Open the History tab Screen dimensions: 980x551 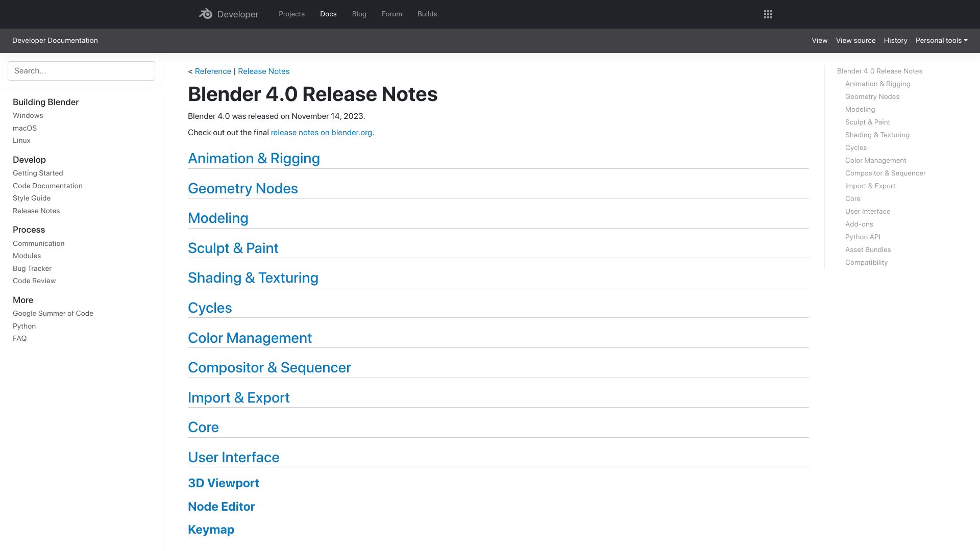896,40
